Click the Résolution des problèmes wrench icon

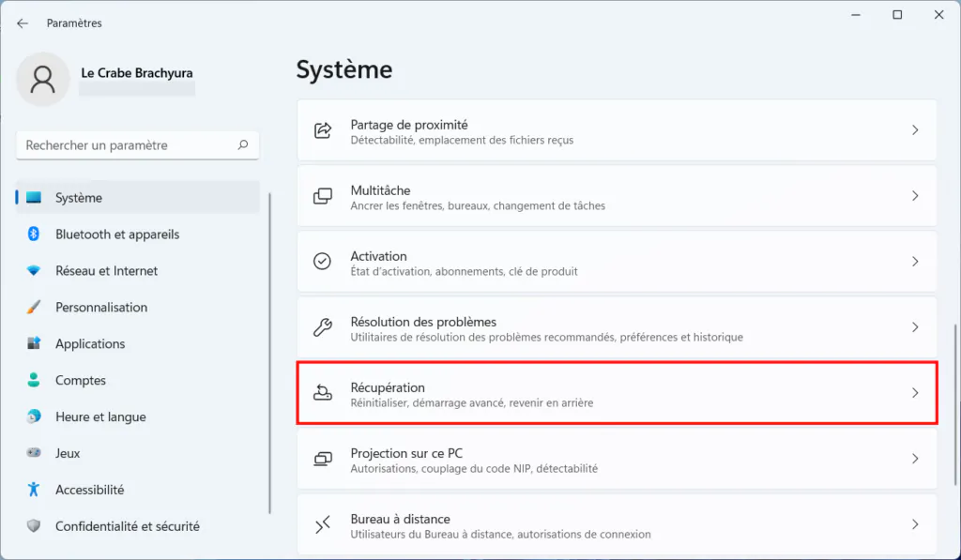tap(323, 327)
